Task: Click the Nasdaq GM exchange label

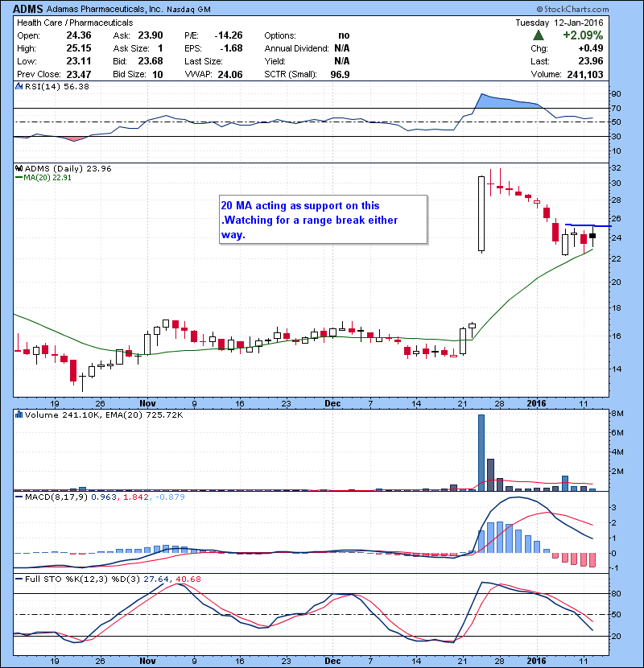Action: 188,10
